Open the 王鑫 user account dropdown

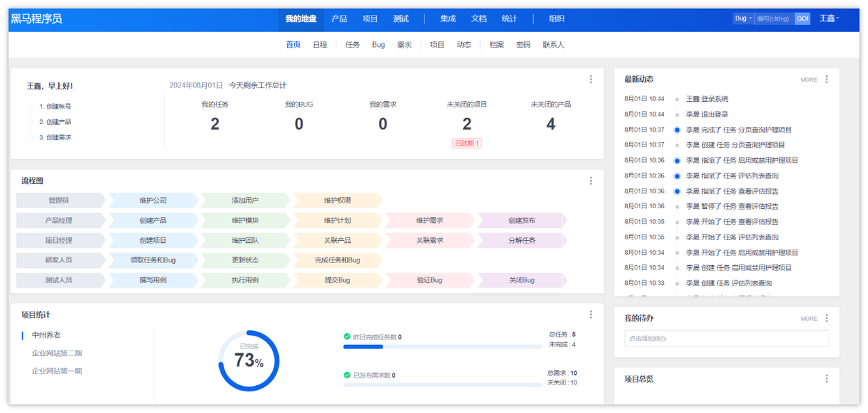coord(829,18)
